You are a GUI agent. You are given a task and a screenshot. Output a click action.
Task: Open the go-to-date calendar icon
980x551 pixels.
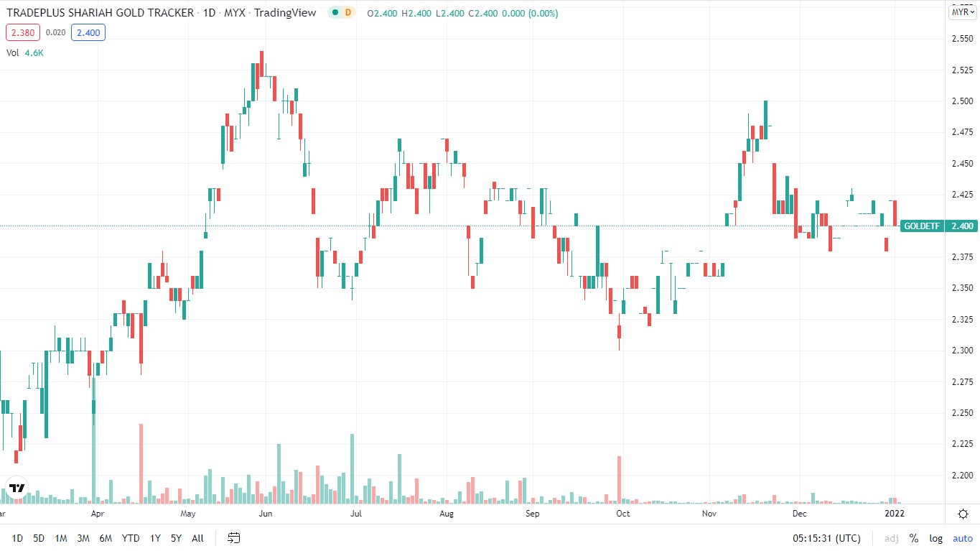(x=233, y=537)
